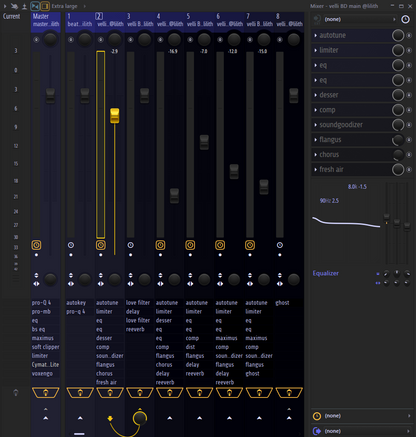Open ghost plugin in track 8 list

coord(289,303)
